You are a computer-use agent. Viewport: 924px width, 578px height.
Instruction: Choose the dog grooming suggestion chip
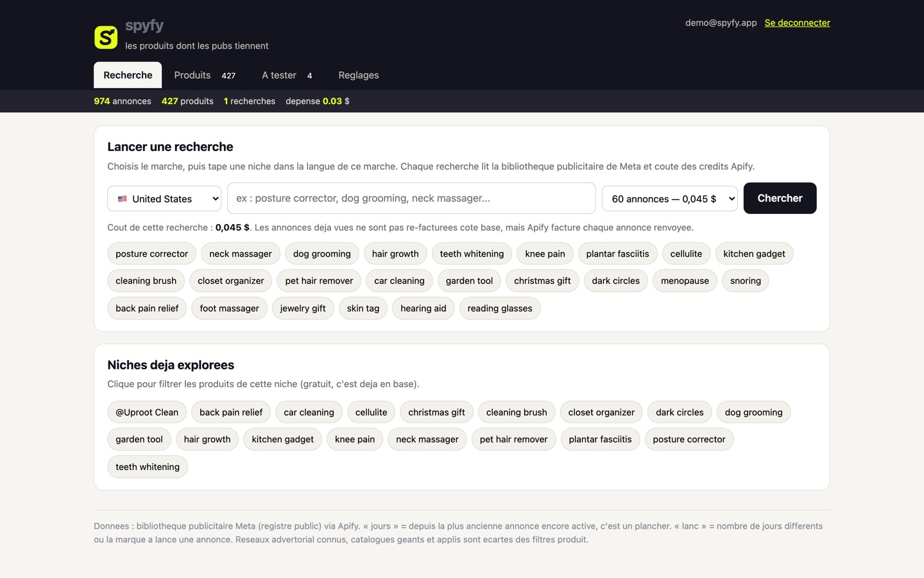point(322,254)
